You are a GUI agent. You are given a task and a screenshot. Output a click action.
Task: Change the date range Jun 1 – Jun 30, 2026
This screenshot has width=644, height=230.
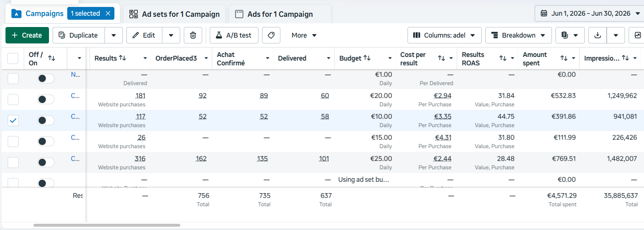pos(591,14)
